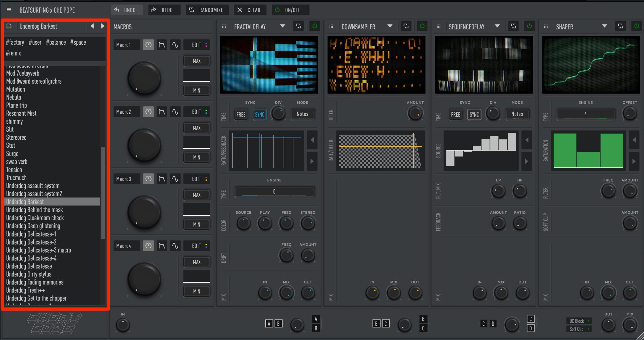Click the UNDO button

[127, 10]
